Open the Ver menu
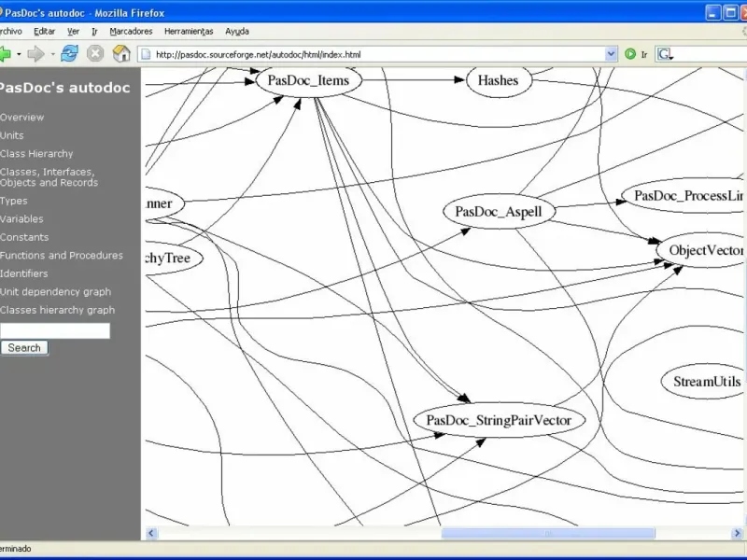Image resolution: width=747 pixels, height=560 pixels. (73, 32)
